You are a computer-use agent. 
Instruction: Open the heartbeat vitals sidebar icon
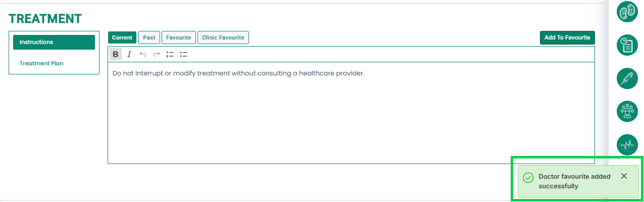coord(627,145)
